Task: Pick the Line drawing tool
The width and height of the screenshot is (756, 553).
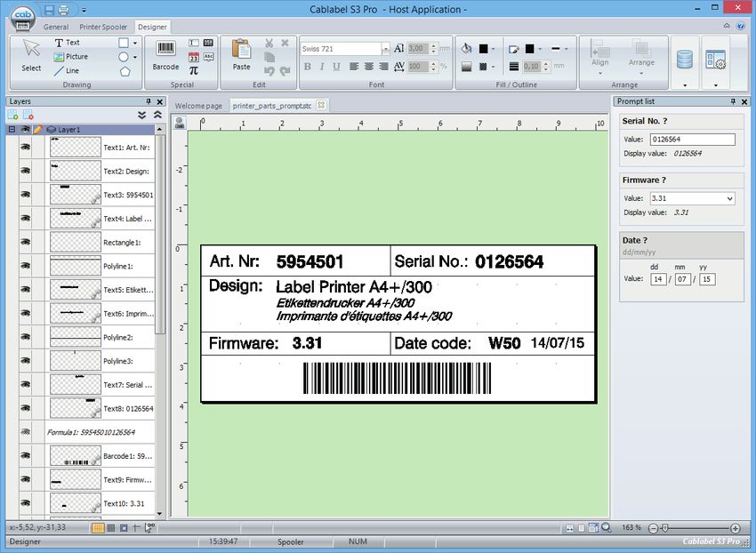Action: (67, 70)
